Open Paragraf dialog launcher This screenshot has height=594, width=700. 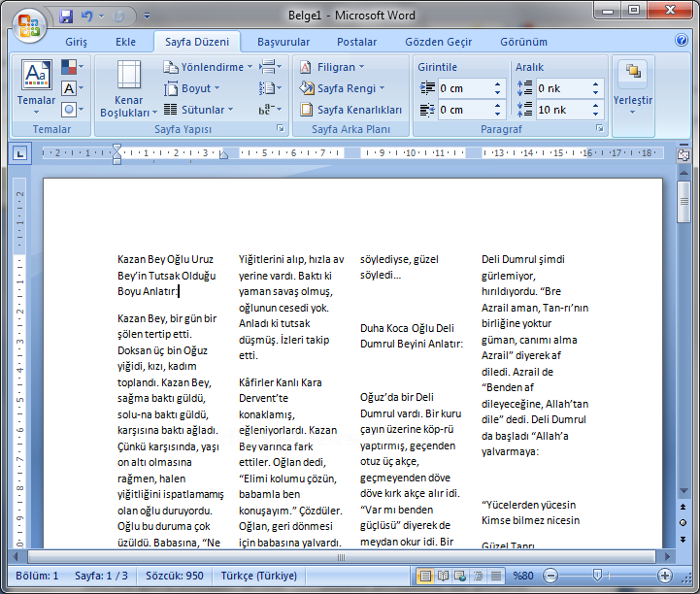tap(600, 128)
